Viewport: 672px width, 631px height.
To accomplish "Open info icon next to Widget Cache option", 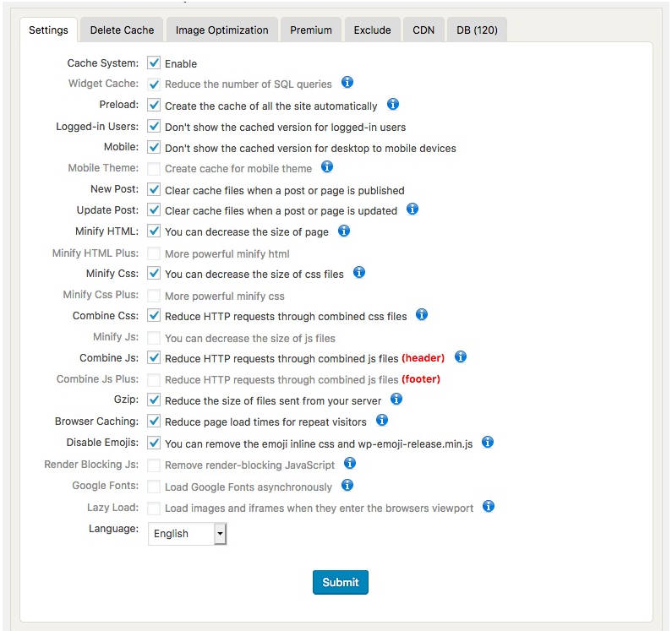I will [x=347, y=82].
